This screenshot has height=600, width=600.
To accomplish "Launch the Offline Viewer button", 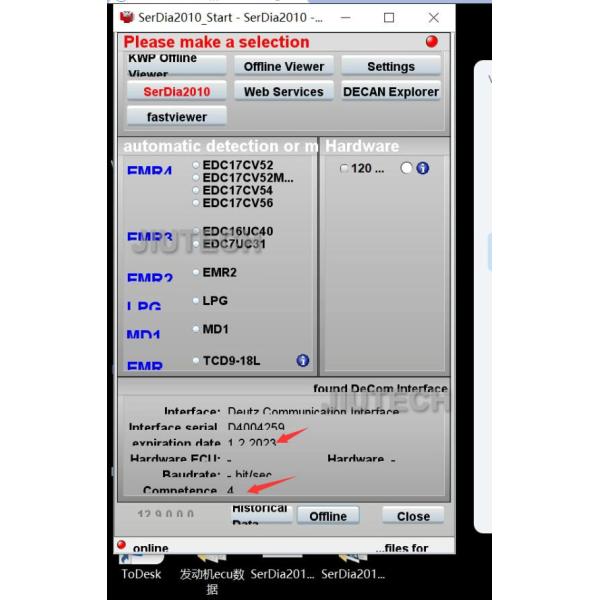I will click(x=284, y=66).
